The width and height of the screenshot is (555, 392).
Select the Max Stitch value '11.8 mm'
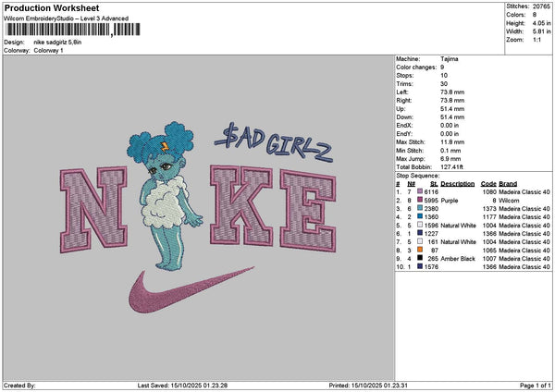tap(452, 142)
